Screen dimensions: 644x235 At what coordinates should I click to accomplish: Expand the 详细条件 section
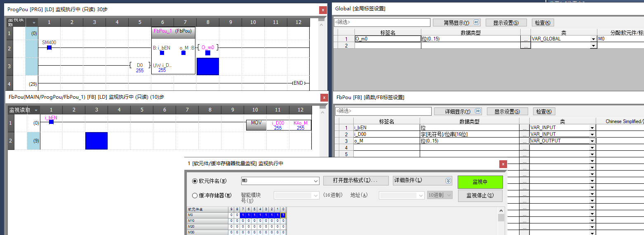pyautogui.click(x=448, y=181)
